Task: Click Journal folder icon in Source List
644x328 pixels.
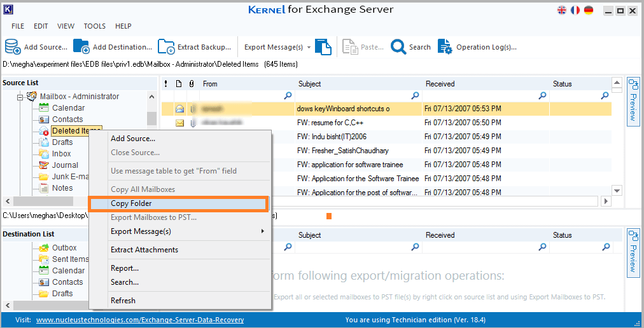Action: click(x=44, y=165)
